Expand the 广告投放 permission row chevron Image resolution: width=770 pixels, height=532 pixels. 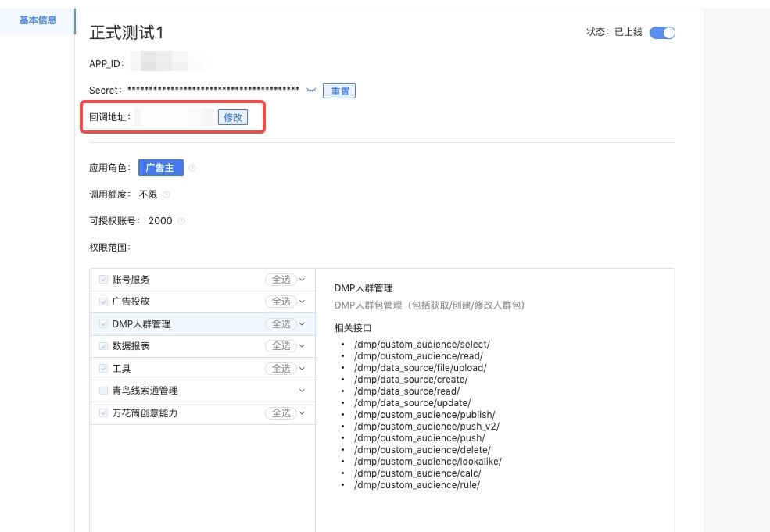[303, 302]
